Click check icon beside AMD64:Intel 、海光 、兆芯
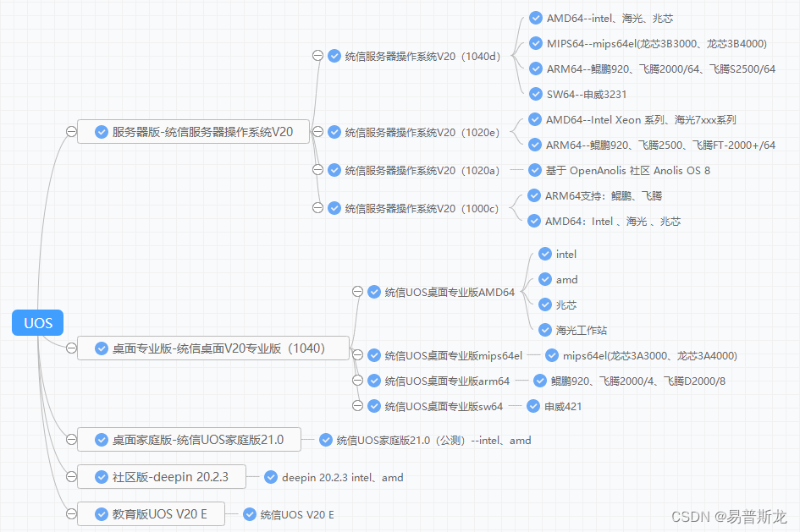This screenshot has width=800, height=532. (x=534, y=221)
